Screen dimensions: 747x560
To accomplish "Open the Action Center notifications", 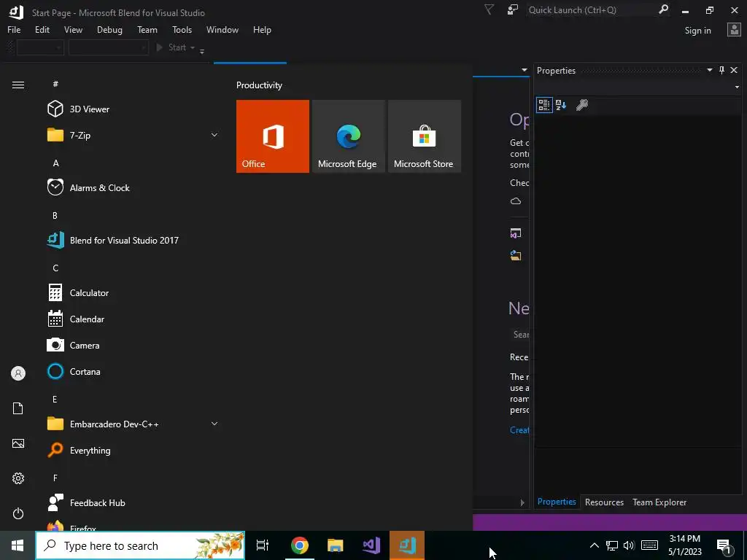I will (724, 546).
